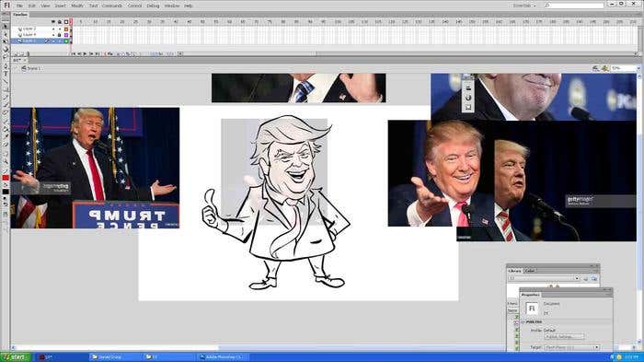
Task: Toggle visibility dot for Layer 4
Action: (x=53, y=35)
